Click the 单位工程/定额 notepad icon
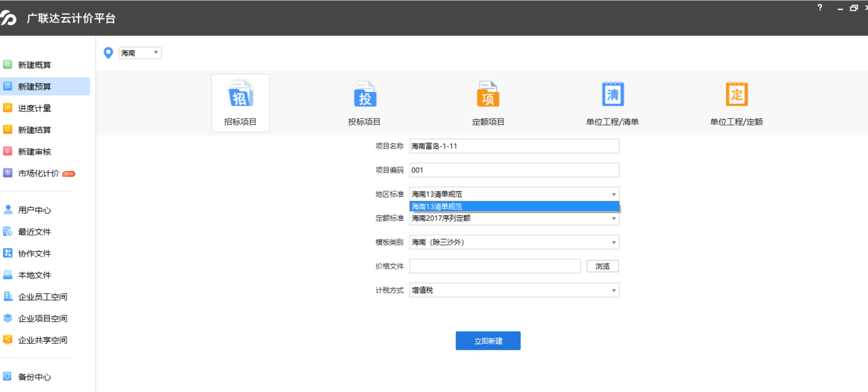Image resolution: width=868 pixels, height=392 pixels. click(737, 94)
